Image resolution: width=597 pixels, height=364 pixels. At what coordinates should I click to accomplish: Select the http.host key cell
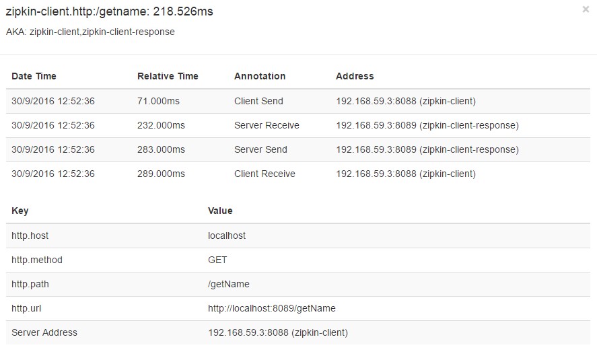click(30, 235)
